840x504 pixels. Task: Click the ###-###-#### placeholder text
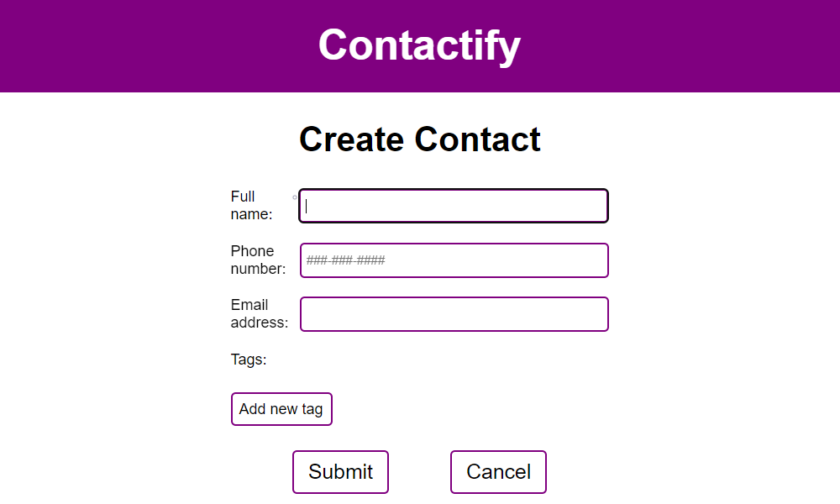(x=345, y=260)
